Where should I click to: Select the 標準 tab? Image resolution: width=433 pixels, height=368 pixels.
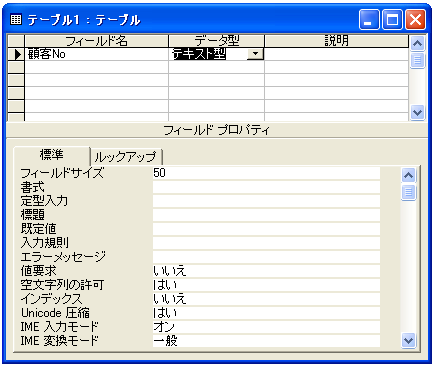click(51, 155)
